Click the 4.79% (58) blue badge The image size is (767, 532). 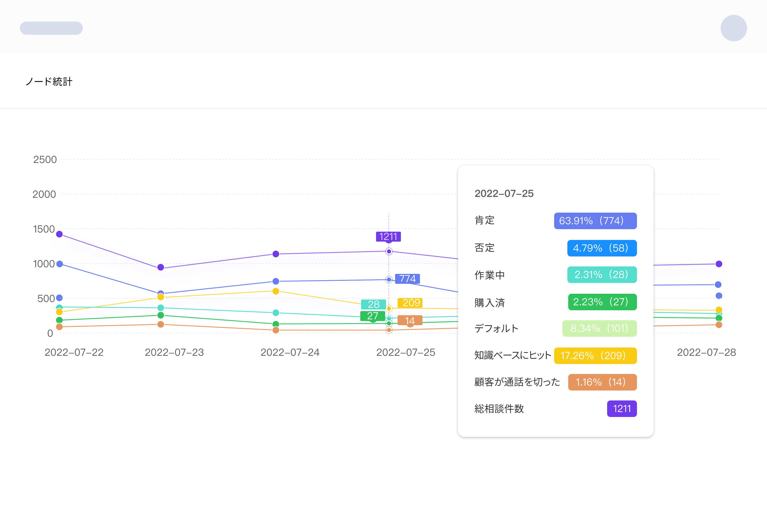602,248
